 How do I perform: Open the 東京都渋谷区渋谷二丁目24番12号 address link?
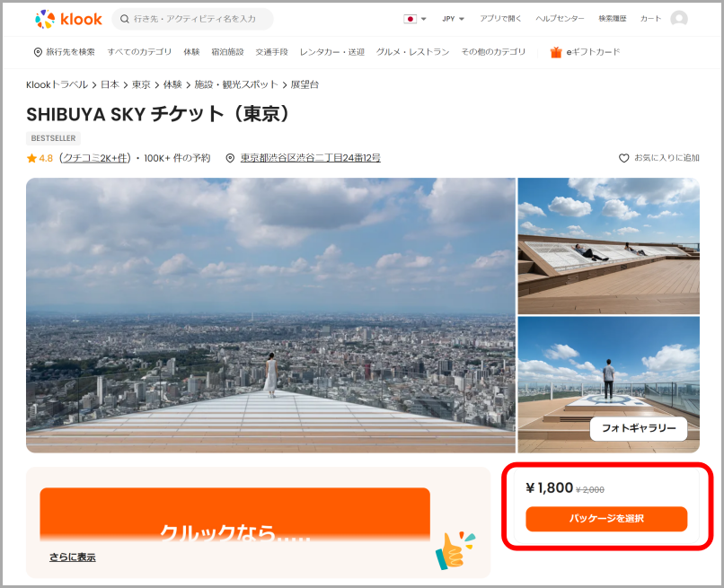point(310,158)
